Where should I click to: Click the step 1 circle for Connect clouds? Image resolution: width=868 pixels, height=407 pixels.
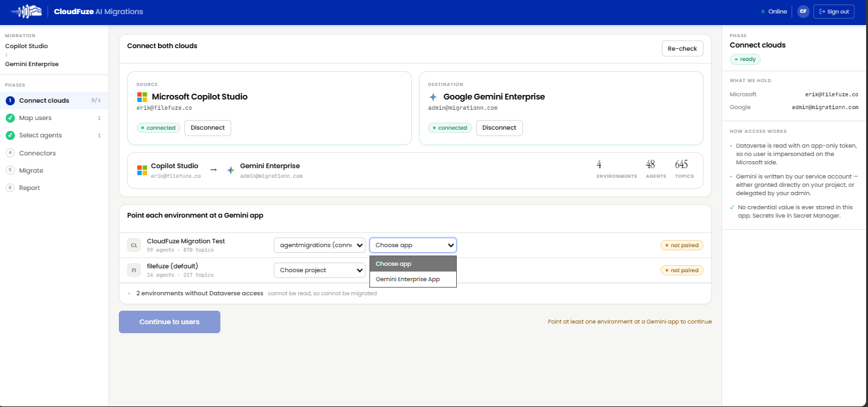[10, 101]
